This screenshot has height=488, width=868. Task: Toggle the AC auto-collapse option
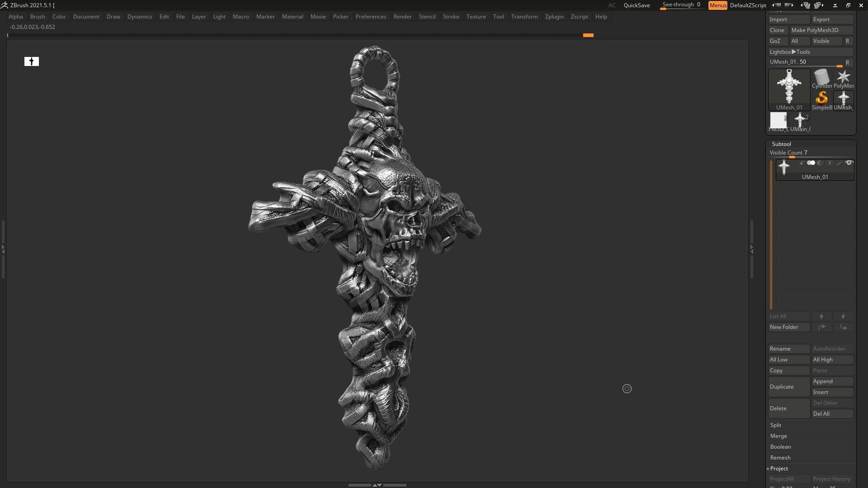(612, 5)
